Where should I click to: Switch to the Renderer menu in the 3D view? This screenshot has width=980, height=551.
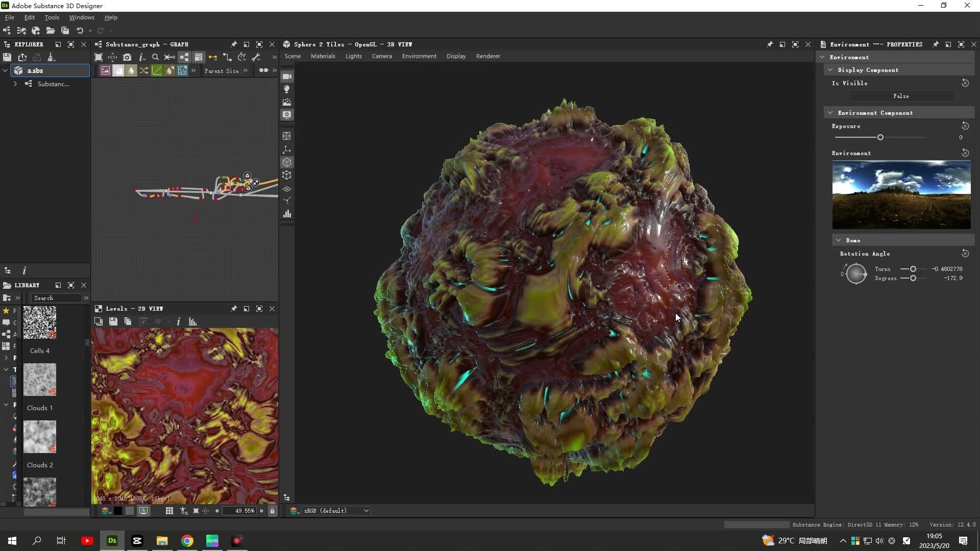click(x=488, y=56)
